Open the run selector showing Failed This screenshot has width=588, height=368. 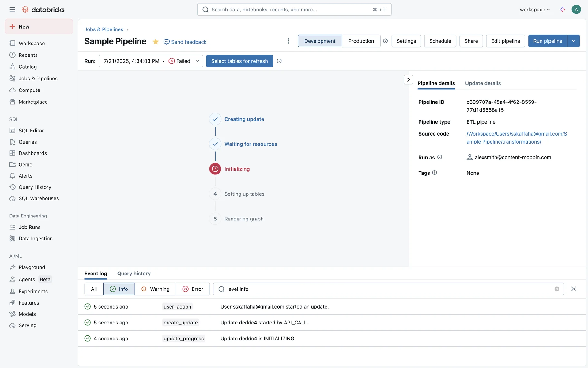(x=151, y=61)
